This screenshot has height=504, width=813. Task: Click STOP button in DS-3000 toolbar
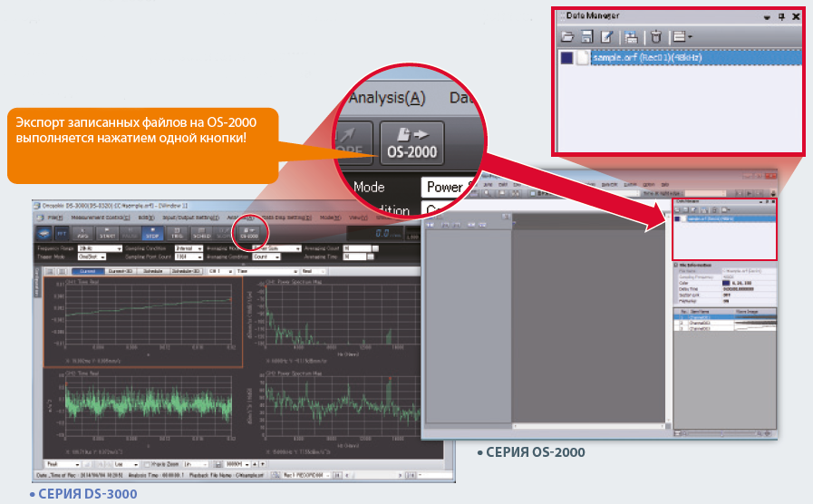[x=152, y=233]
